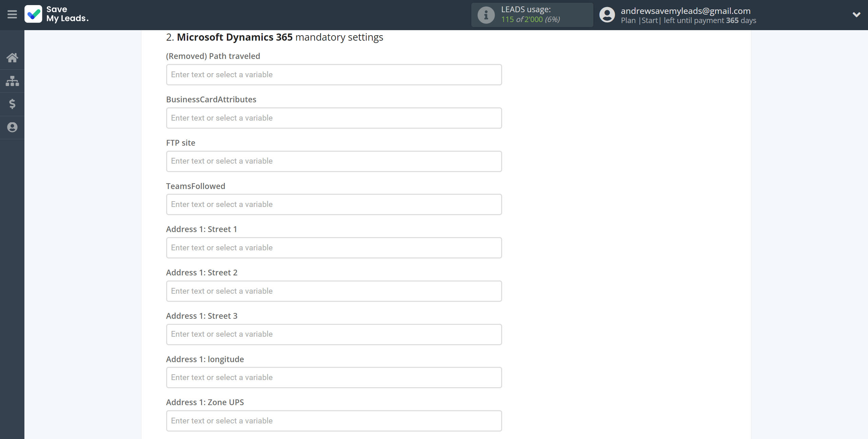The width and height of the screenshot is (868, 439).
Task: Click the Address 1: Street 1 label
Action: 202,229
